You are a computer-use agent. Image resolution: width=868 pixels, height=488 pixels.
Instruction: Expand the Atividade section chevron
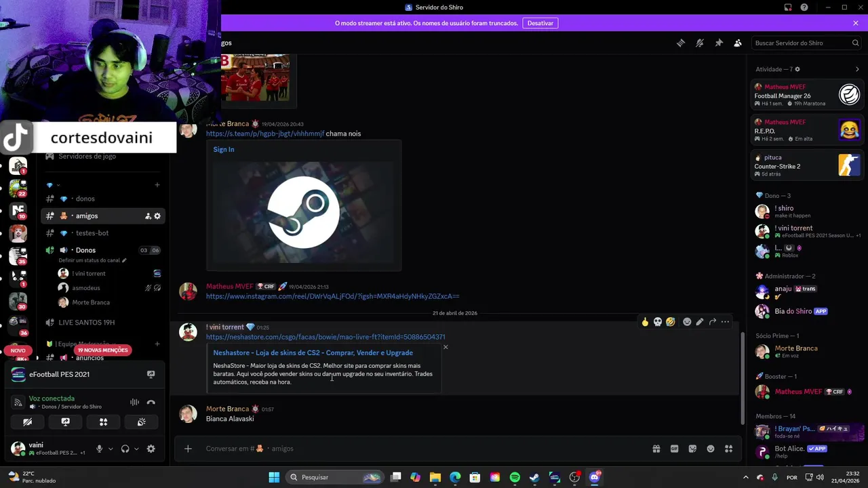[x=857, y=69]
